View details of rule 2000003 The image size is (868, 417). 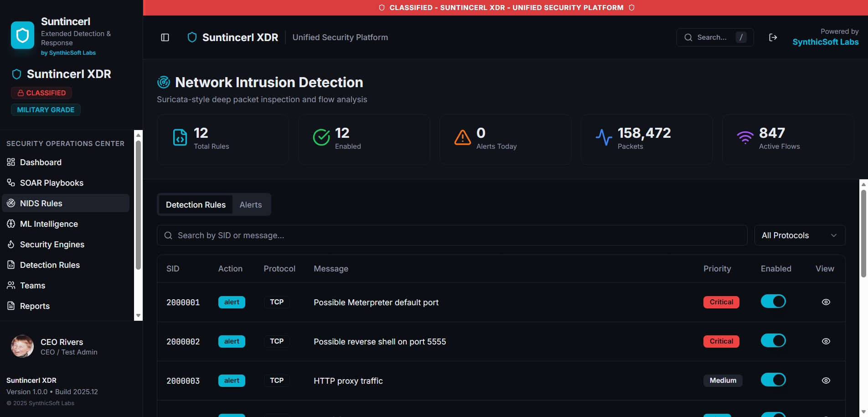826,380
